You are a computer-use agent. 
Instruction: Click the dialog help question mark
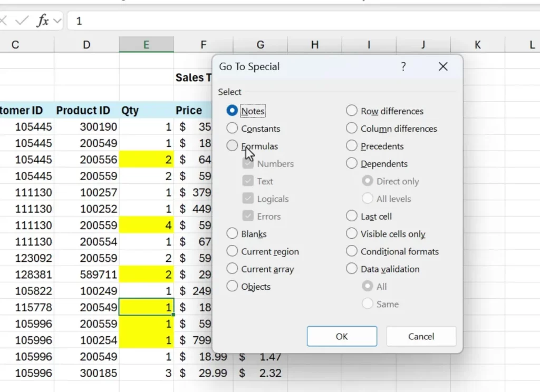point(403,66)
